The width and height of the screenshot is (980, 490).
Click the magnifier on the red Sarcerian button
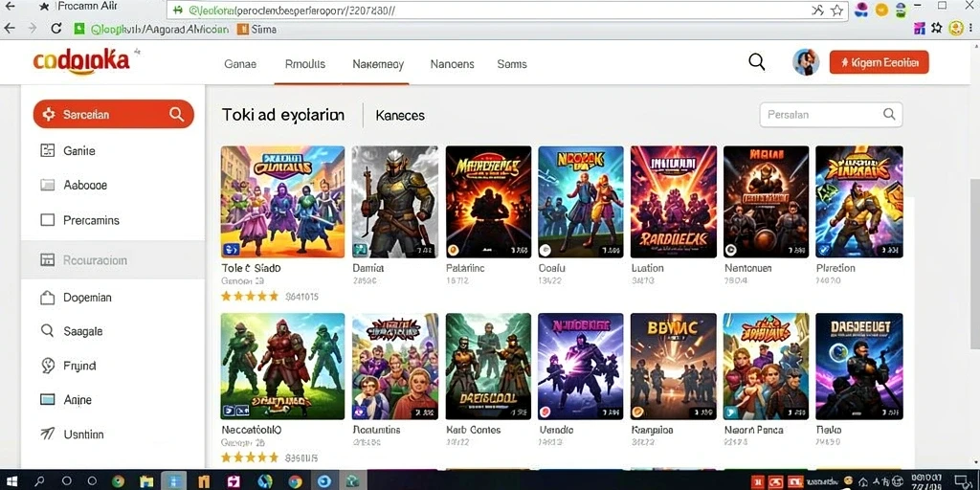[177, 115]
